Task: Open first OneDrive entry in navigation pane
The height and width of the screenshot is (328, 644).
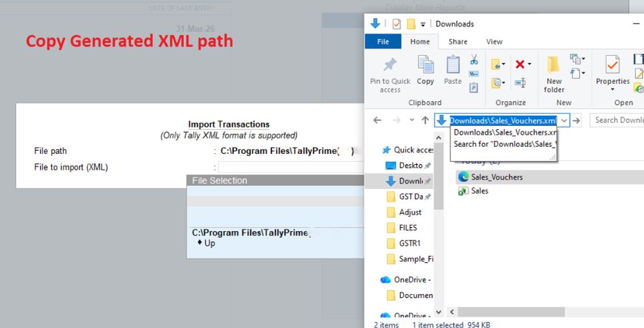Action: point(406,280)
